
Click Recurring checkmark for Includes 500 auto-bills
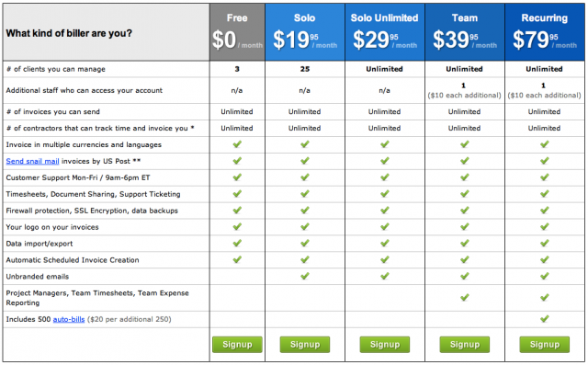(545, 319)
